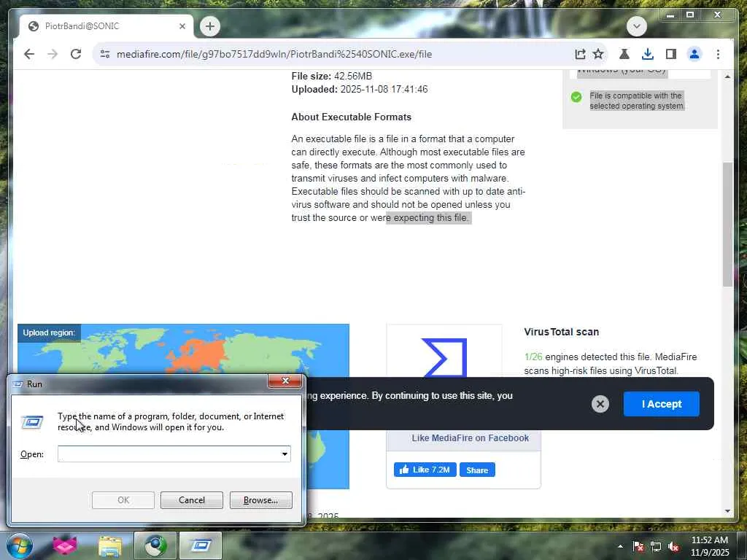747x560 pixels.
Task: Click the 1/26 engines detection count
Action: click(x=533, y=357)
